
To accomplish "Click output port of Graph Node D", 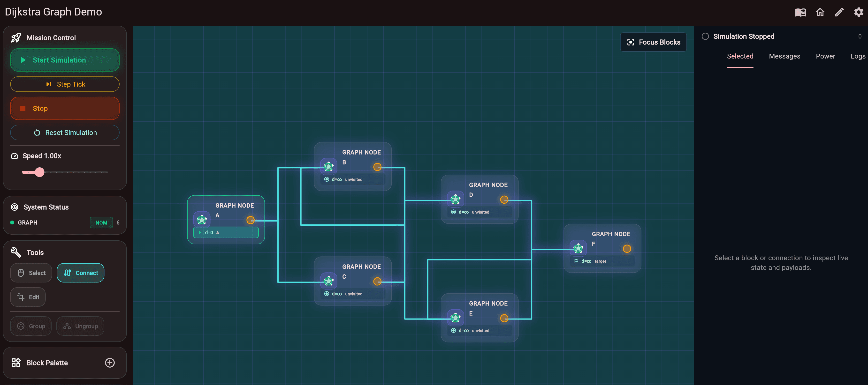I will (504, 200).
